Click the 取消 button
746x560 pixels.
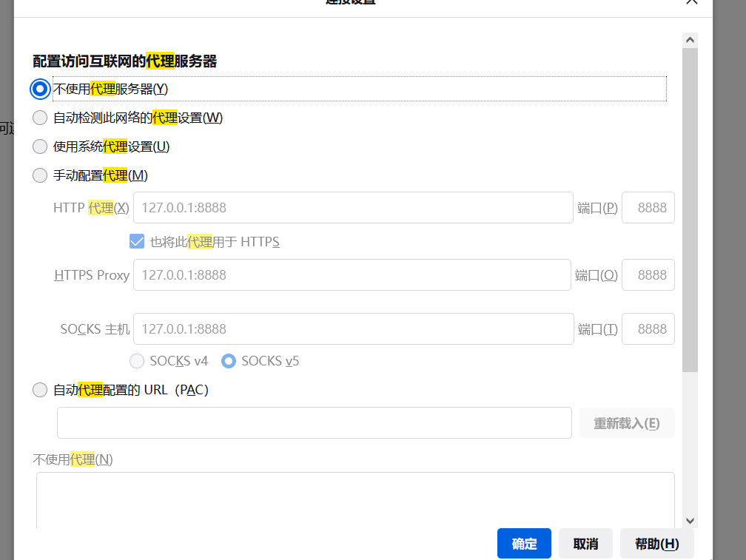585,543
